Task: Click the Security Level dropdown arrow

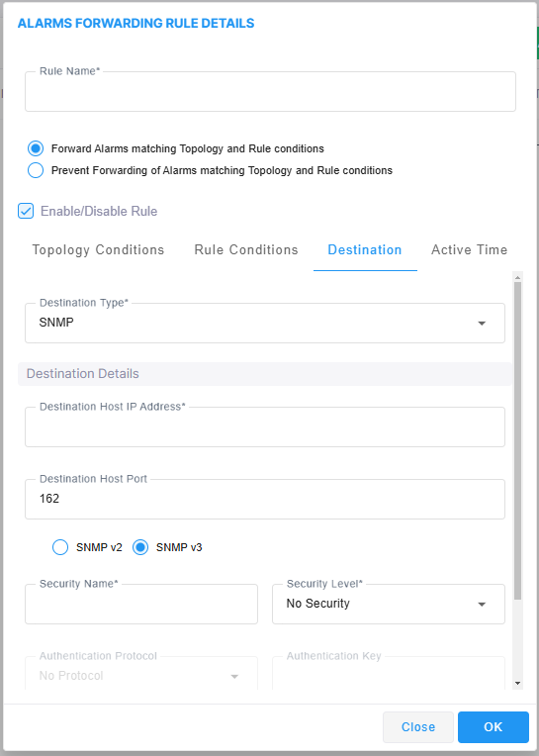Action: pyautogui.click(x=482, y=605)
